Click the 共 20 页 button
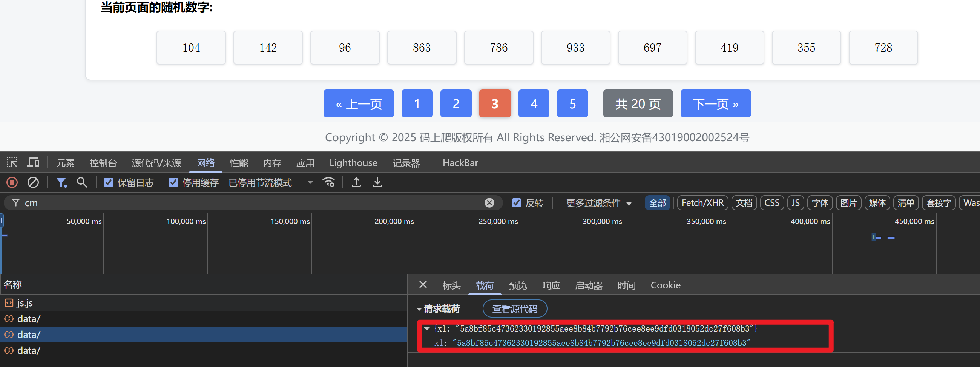 (638, 104)
